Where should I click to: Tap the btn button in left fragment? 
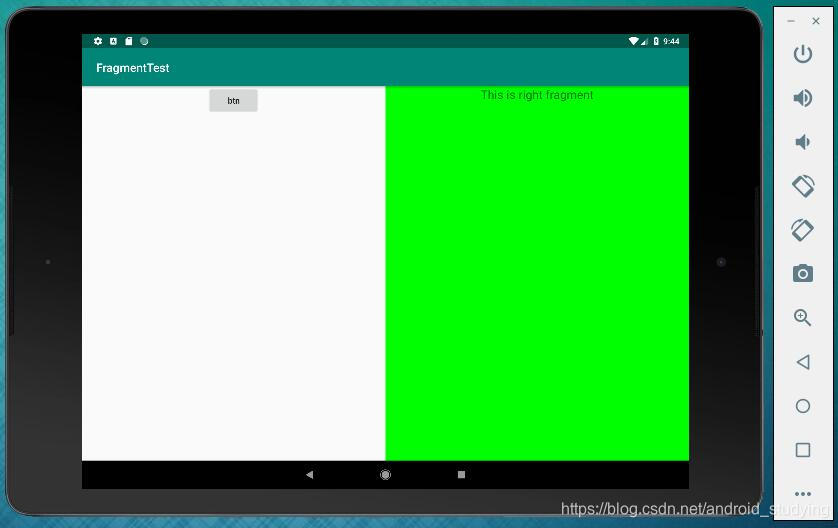[234, 100]
